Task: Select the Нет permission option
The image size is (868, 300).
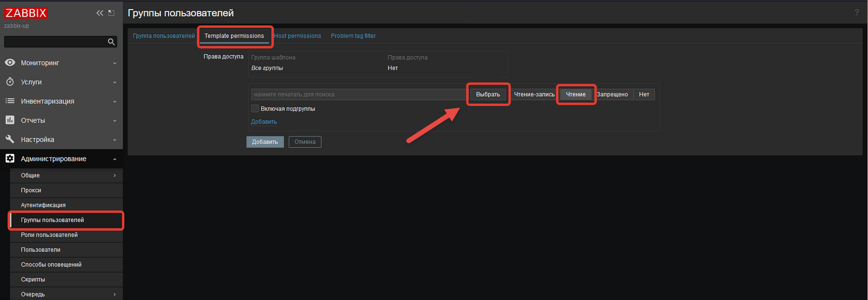Action: coord(644,95)
